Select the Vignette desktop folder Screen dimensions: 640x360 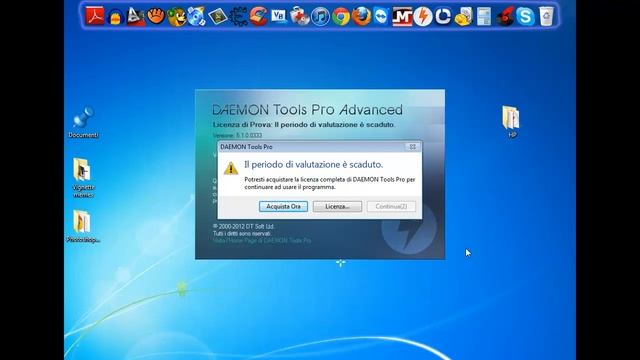[x=83, y=178]
